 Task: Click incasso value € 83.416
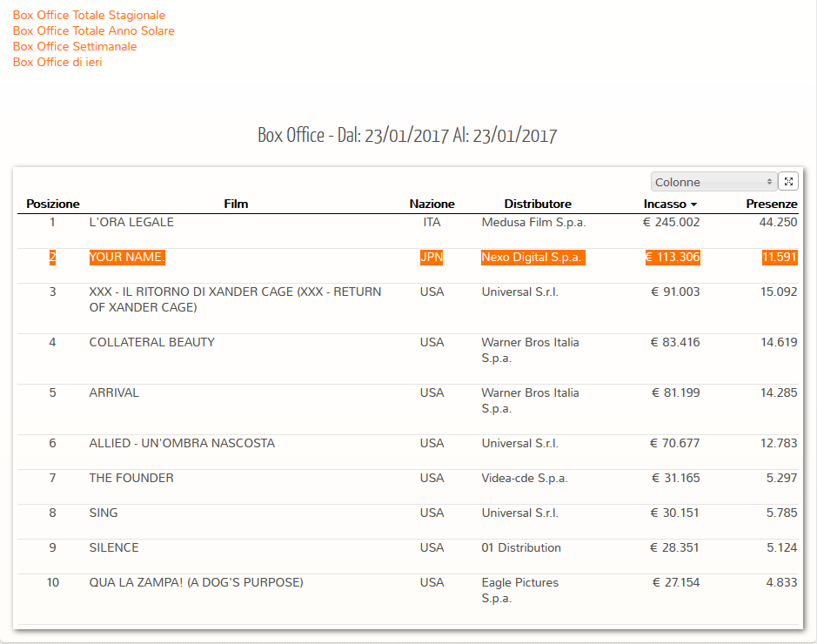click(x=675, y=342)
